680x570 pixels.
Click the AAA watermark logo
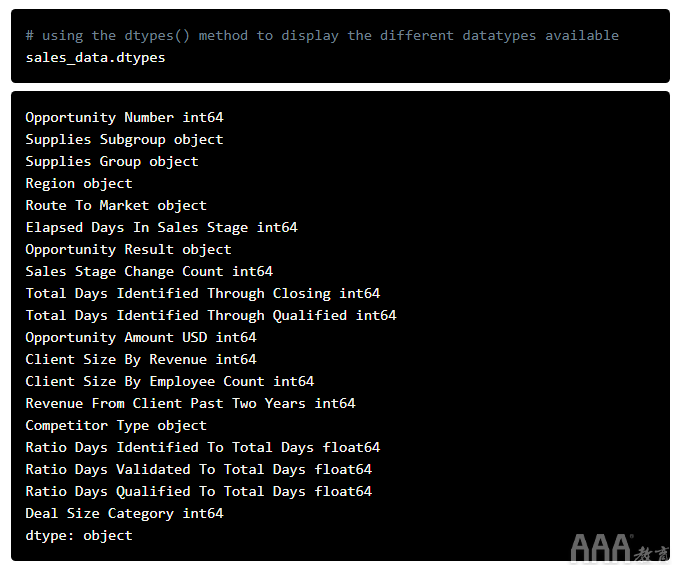(619, 548)
